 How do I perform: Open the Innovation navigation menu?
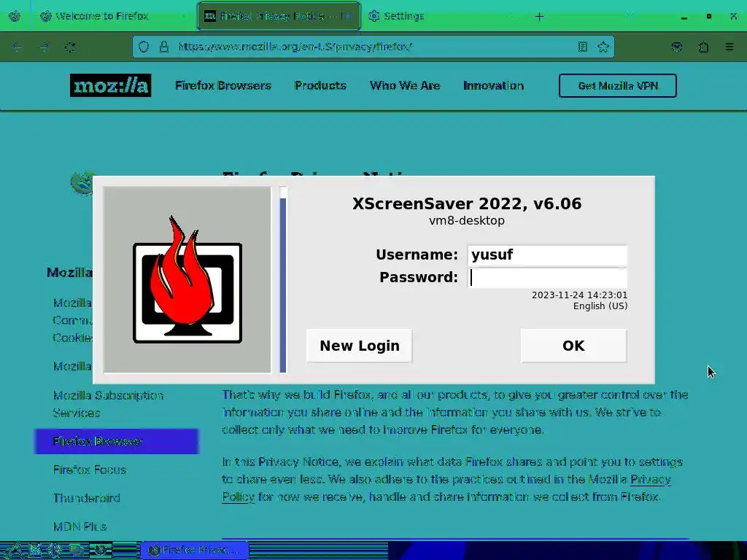(x=494, y=86)
